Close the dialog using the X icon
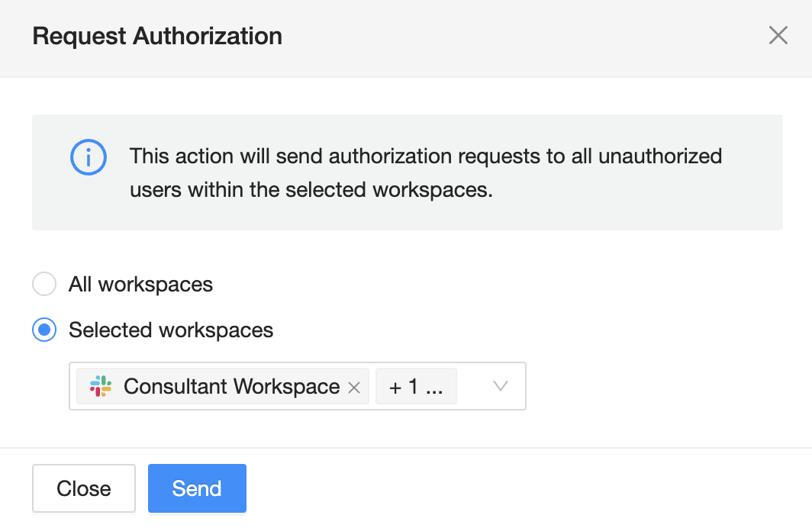Screen dimensions: 812x528 tap(778, 36)
